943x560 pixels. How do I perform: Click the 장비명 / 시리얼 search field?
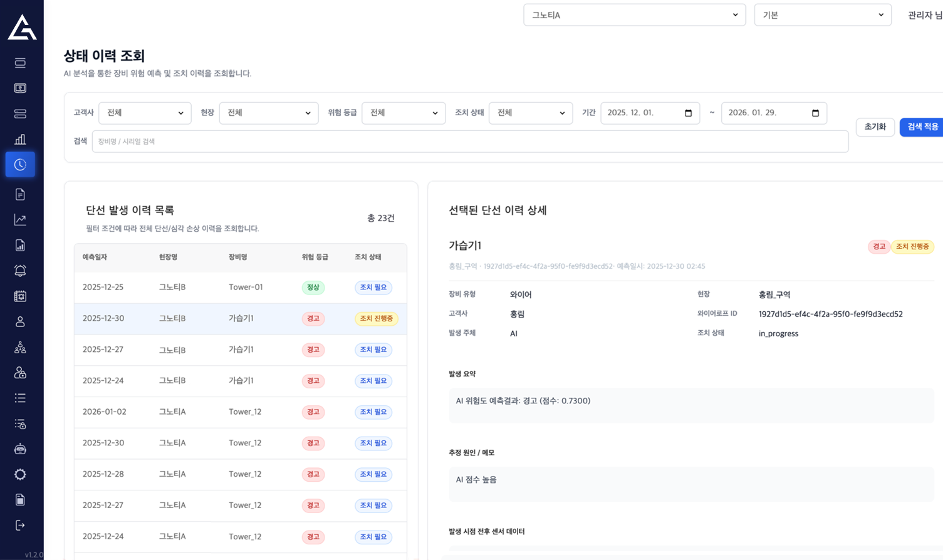point(470,142)
